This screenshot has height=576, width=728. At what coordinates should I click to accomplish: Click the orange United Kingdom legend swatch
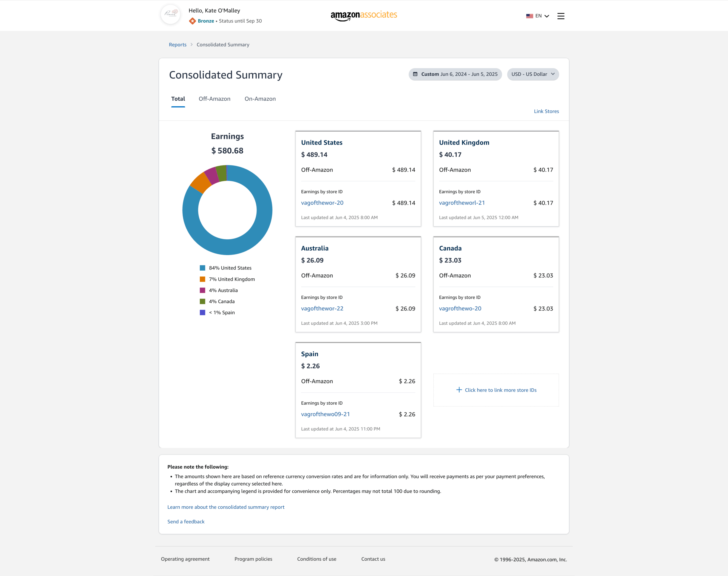(202, 279)
